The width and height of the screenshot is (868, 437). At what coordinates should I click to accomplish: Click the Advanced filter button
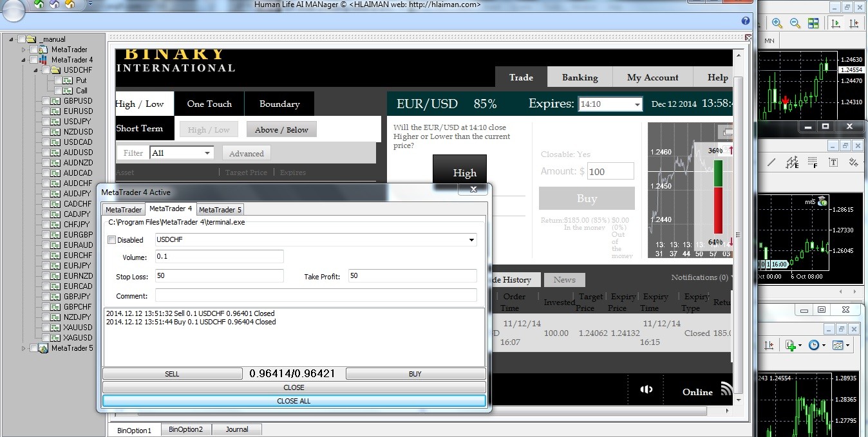[246, 153]
